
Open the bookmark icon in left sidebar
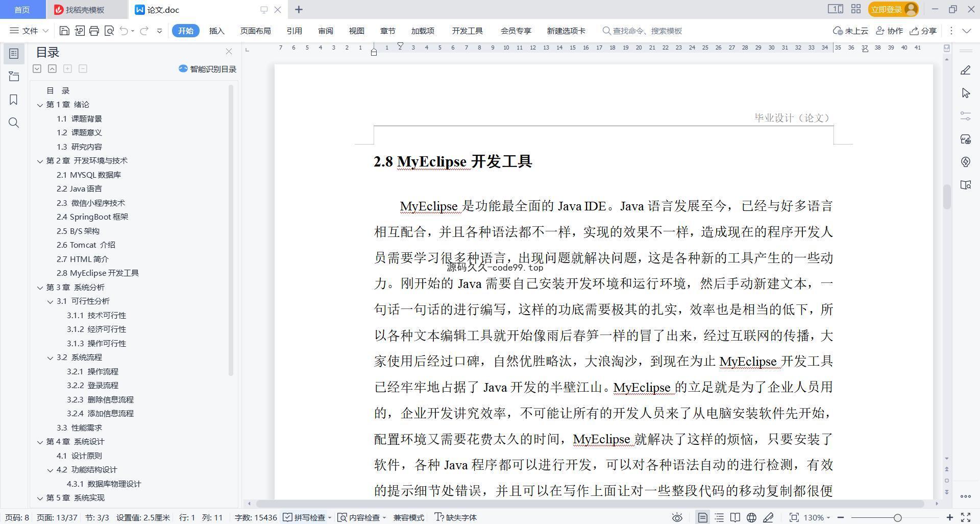[14, 100]
